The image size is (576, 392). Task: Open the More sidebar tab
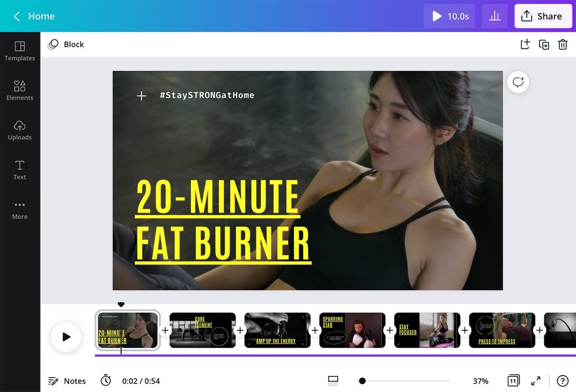tap(20, 210)
